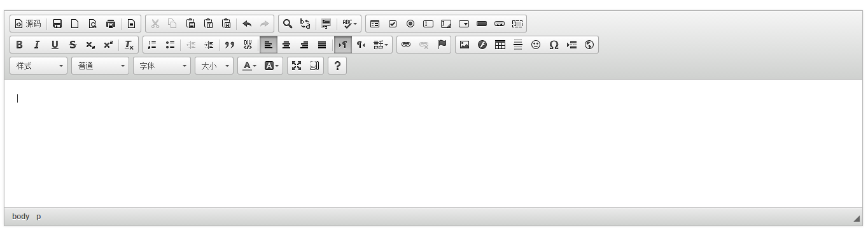Toggle block quote

(x=230, y=45)
